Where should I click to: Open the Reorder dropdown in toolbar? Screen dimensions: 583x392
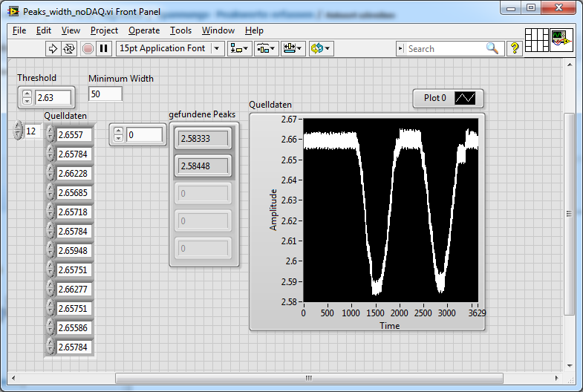pyautogui.click(x=321, y=48)
